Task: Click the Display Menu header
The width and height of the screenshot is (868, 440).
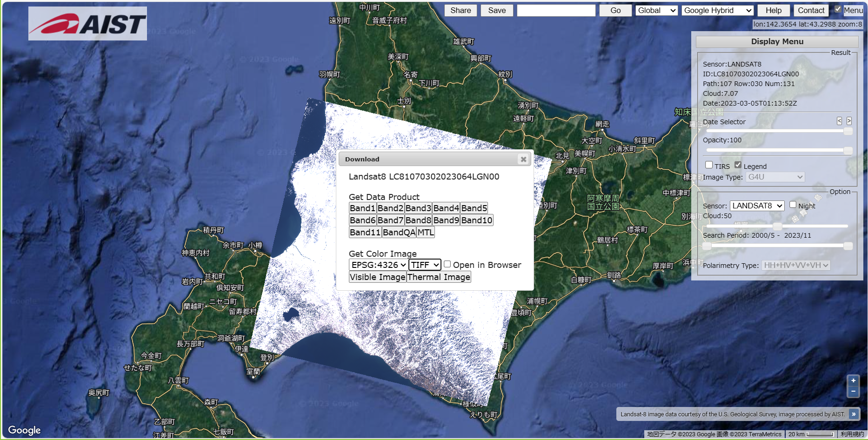Action: [777, 41]
